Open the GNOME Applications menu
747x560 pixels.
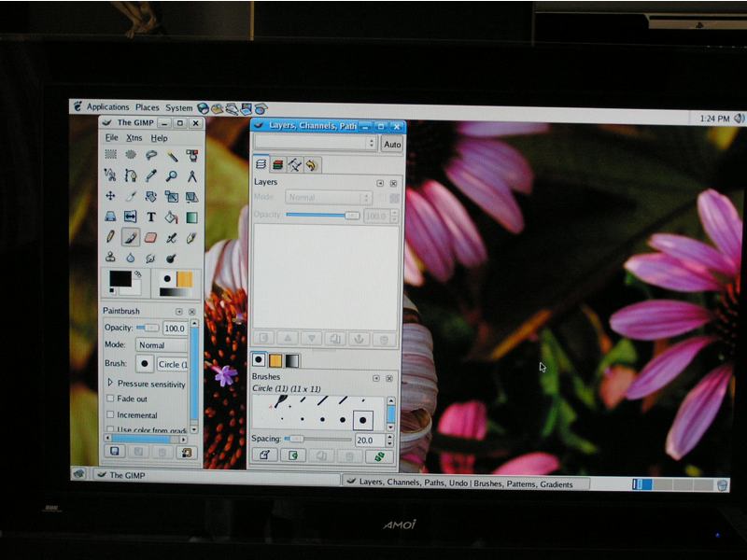pyautogui.click(x=107, y=106)
